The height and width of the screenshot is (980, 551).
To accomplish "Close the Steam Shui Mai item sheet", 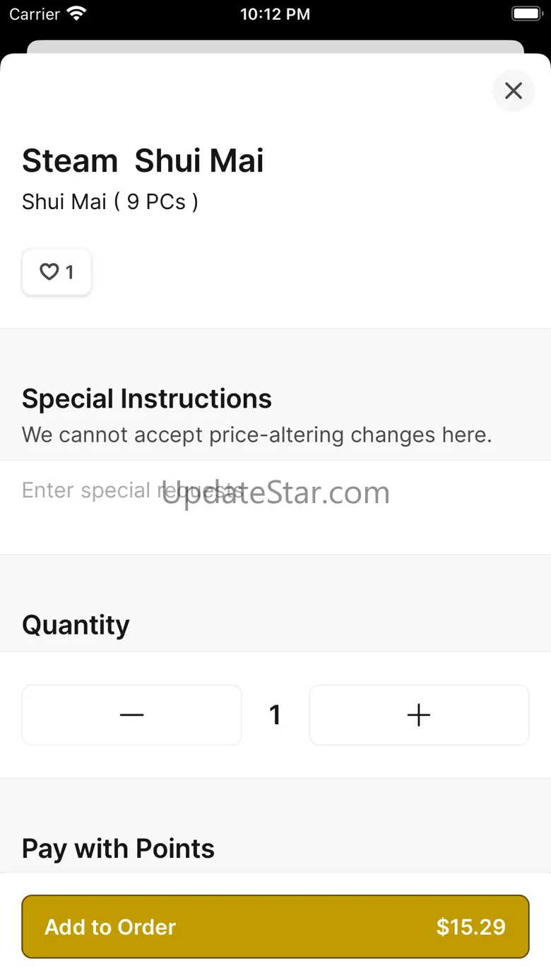I will tap(514, 90).
